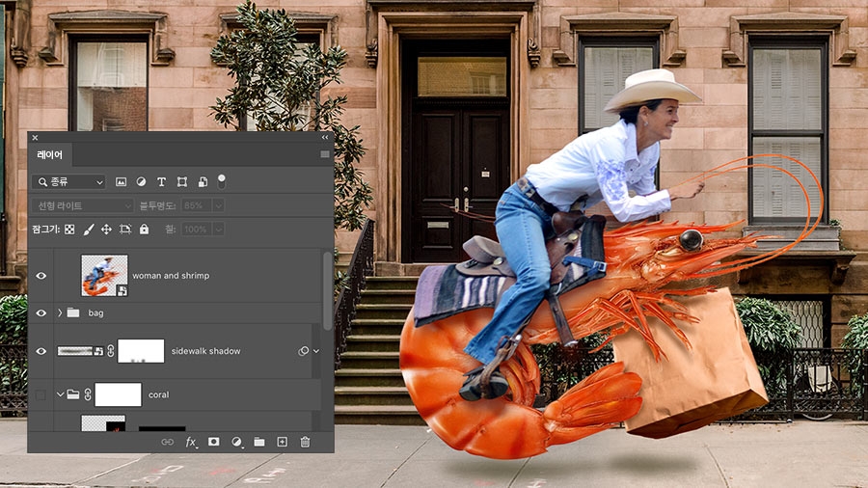The image size is (868, 488).
Task: Filter layers by type (T) layers
Action: point(161,181)
